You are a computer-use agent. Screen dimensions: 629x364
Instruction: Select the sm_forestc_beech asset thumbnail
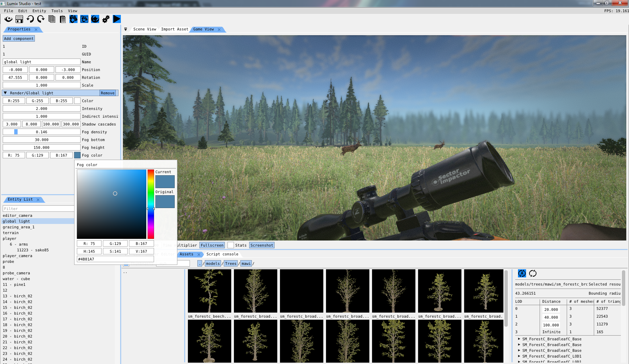(x=210, y=291)
